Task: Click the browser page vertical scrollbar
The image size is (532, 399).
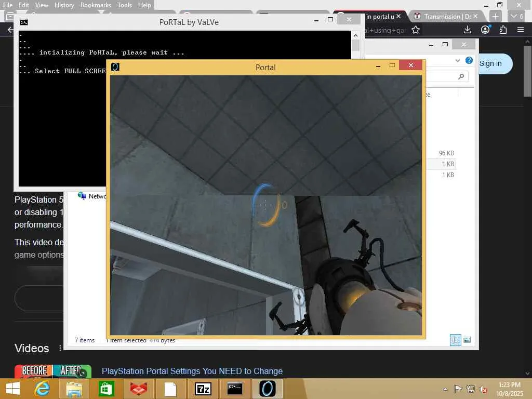Action: pyautogui.click(x=528, y=71)
